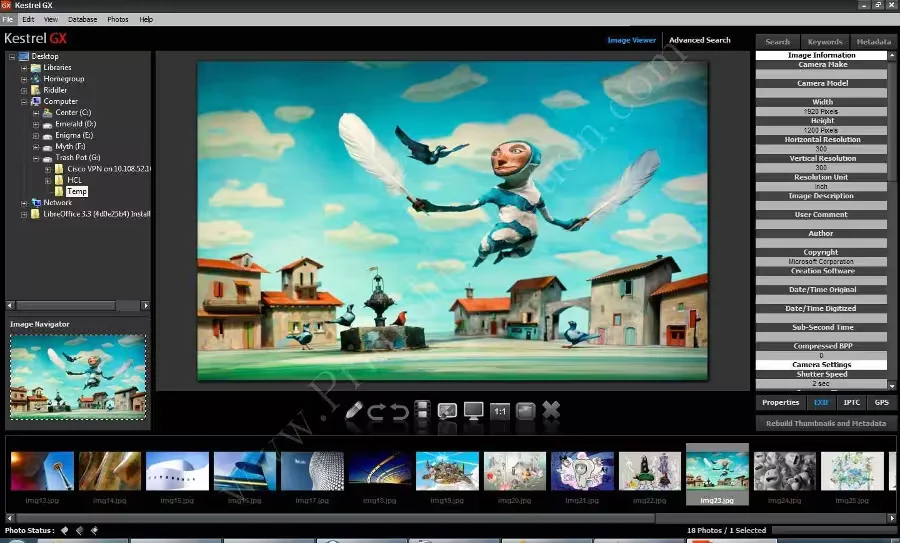This screenshot has width=900, height=543.
Task: Open the Edit menu
Action: [x=28, y=19]
